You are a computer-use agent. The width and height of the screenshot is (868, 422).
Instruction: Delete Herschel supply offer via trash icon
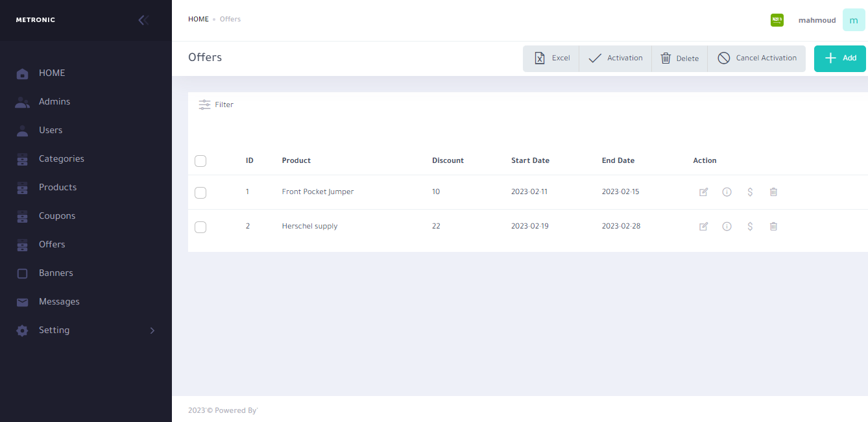(x=773, y=227)
